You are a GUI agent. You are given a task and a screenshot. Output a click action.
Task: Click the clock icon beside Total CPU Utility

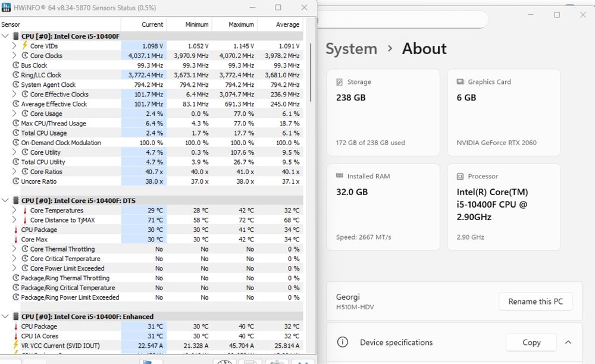pos(15,162)
